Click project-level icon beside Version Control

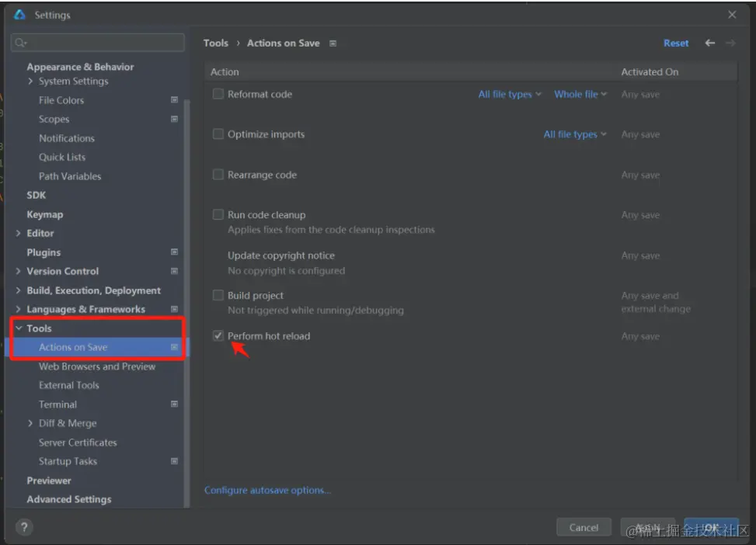coord(175,271)
